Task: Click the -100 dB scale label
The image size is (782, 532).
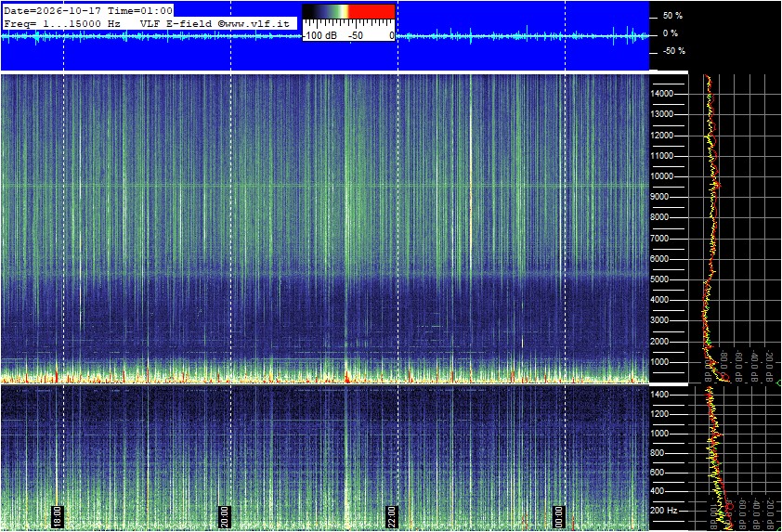Action: (319, 35)
